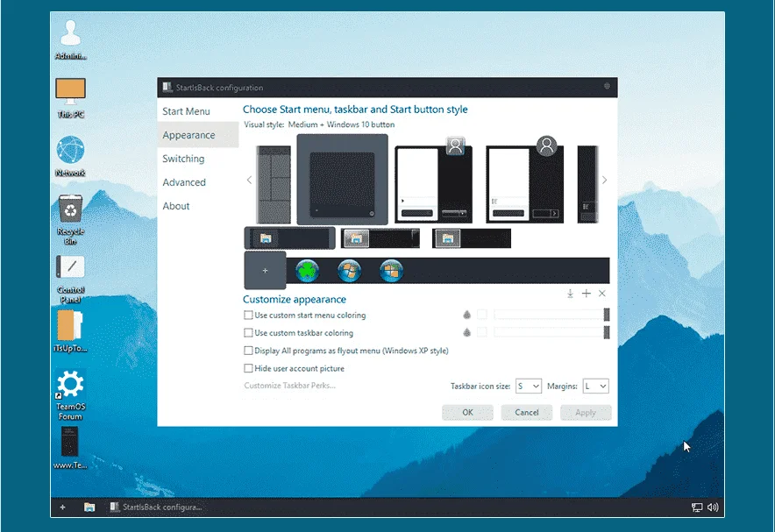775x532 pixels.
Task: Click the settings icon in dialog title bar
Action: coord(607,87)
